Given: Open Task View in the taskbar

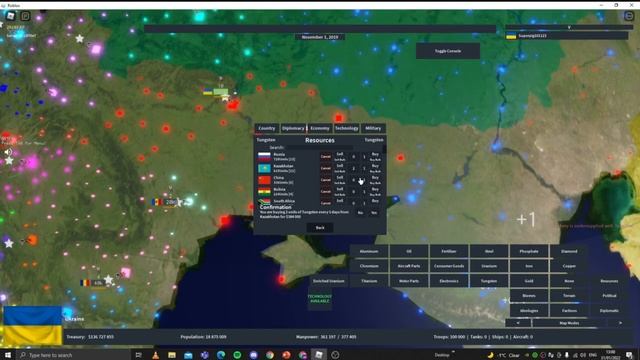Looking at the screenshot, I should (138, 355).
